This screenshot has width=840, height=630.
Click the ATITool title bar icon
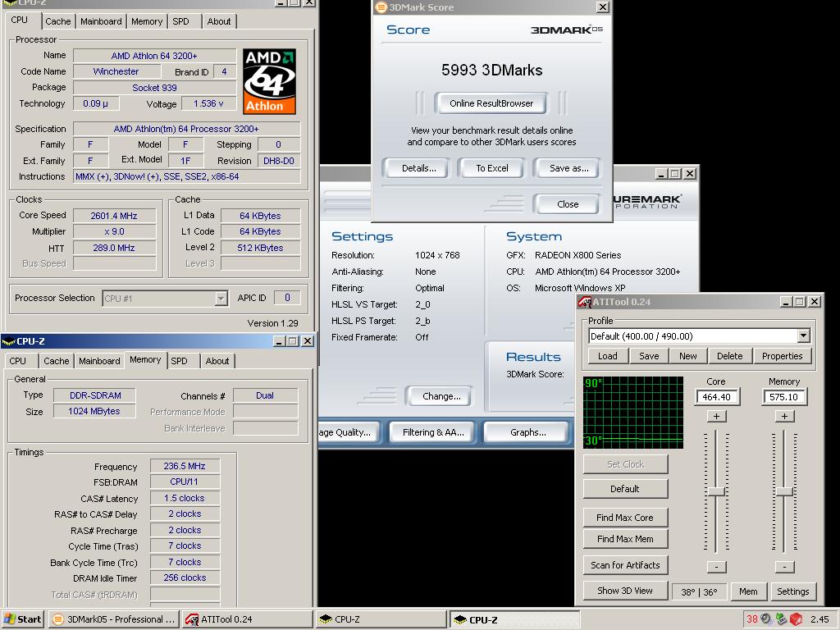point(585,302)
